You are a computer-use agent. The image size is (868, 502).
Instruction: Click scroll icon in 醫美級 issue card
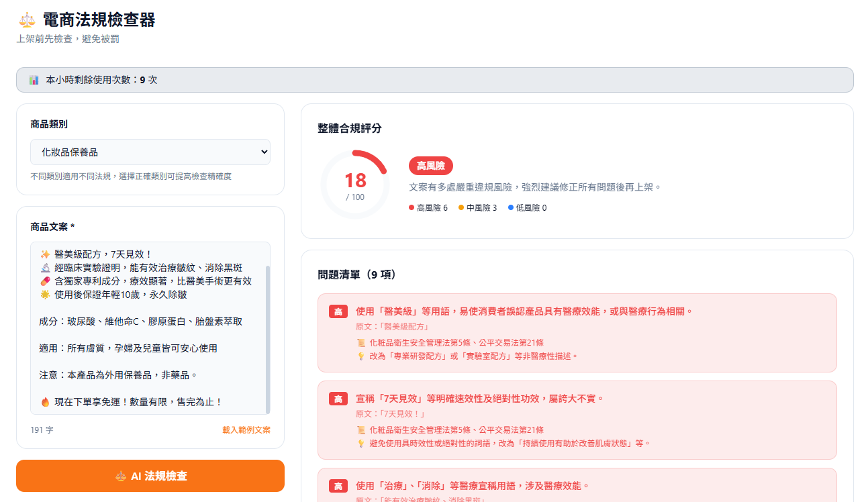point(360,343)
